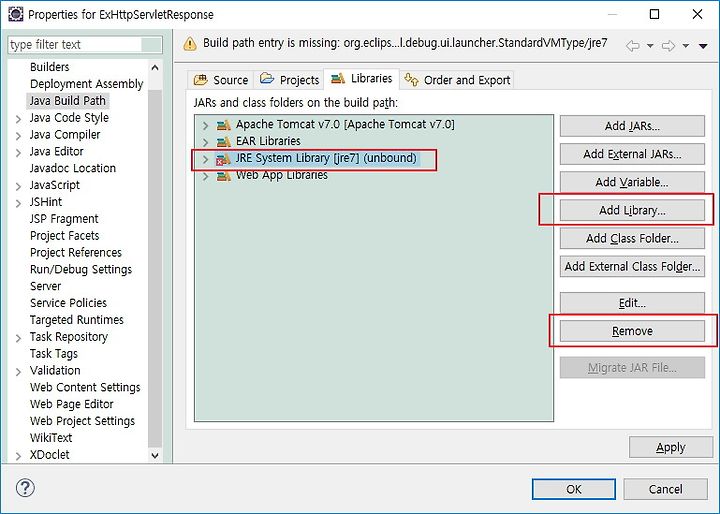Select Run/Debug Settings in the sidebar
Screen dimensions: 720x514
[81, 270]
